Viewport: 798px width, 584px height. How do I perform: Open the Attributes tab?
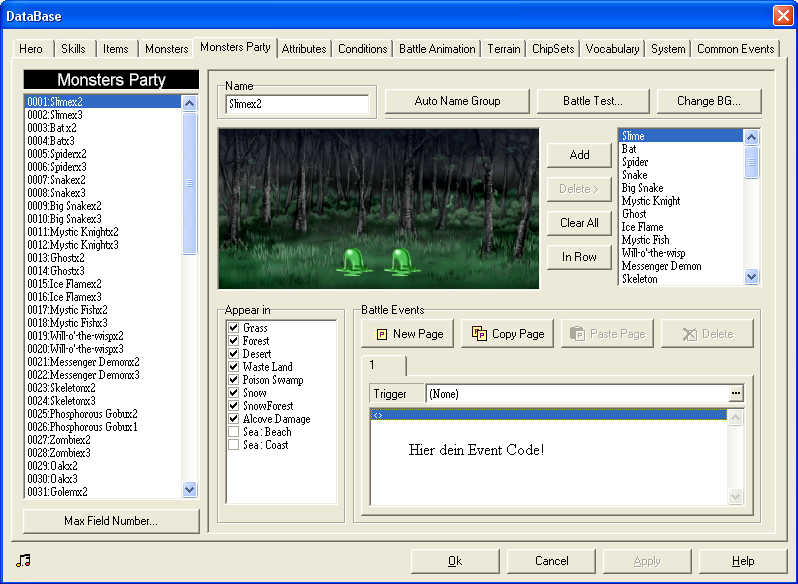point(304,49)
